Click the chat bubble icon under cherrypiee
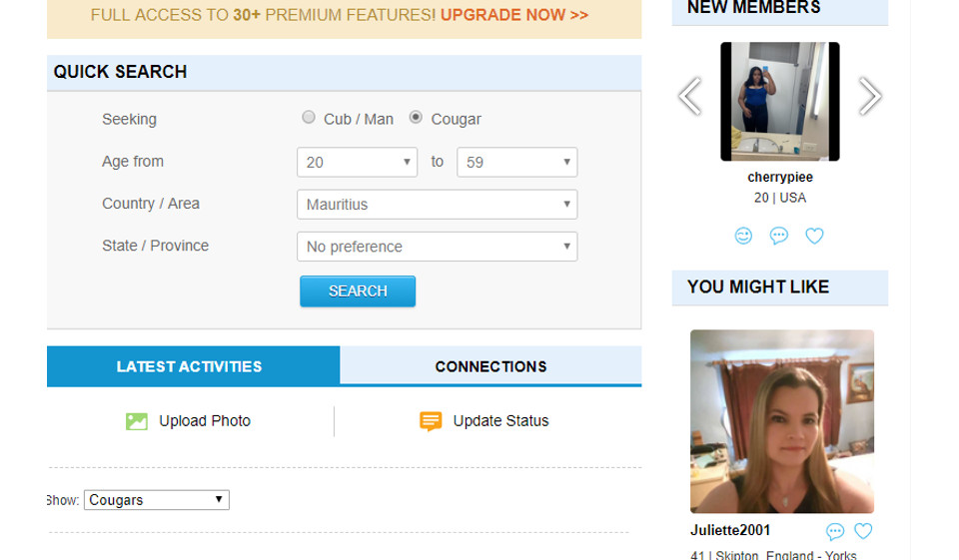 pos(779,236)
